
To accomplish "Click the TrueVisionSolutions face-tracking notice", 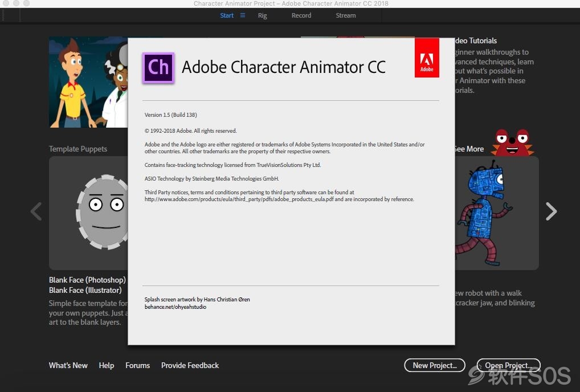I will tap(232, 165).
